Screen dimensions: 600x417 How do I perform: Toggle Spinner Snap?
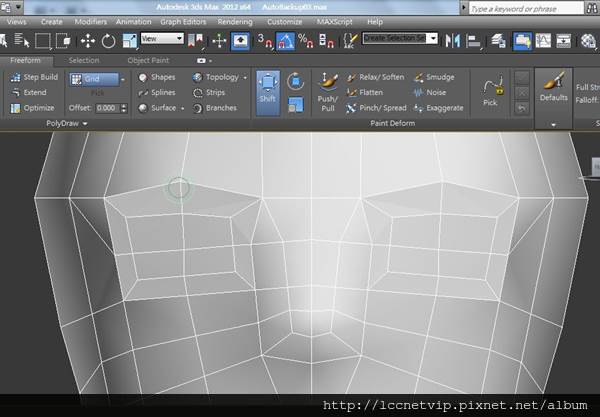tap(327, 41)
